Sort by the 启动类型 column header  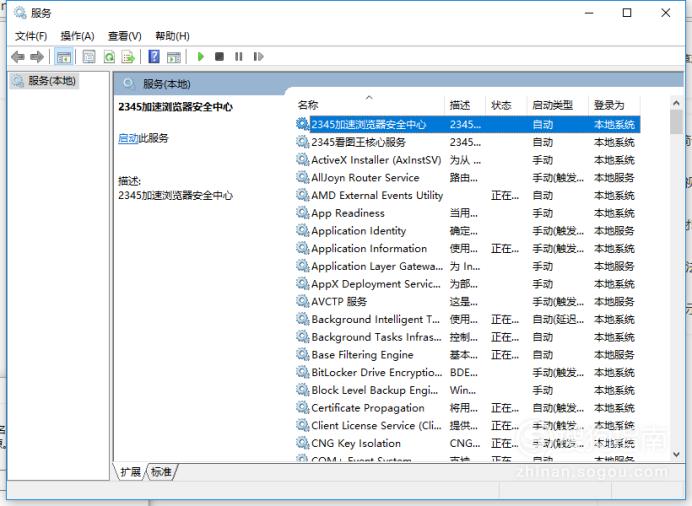(x=558, y=105)
